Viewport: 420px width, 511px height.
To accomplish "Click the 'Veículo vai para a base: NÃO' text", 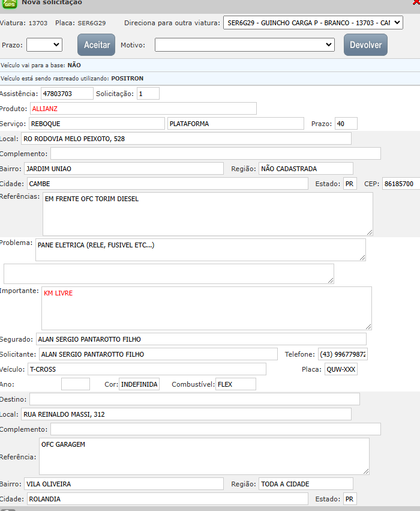I will point(41,65).
